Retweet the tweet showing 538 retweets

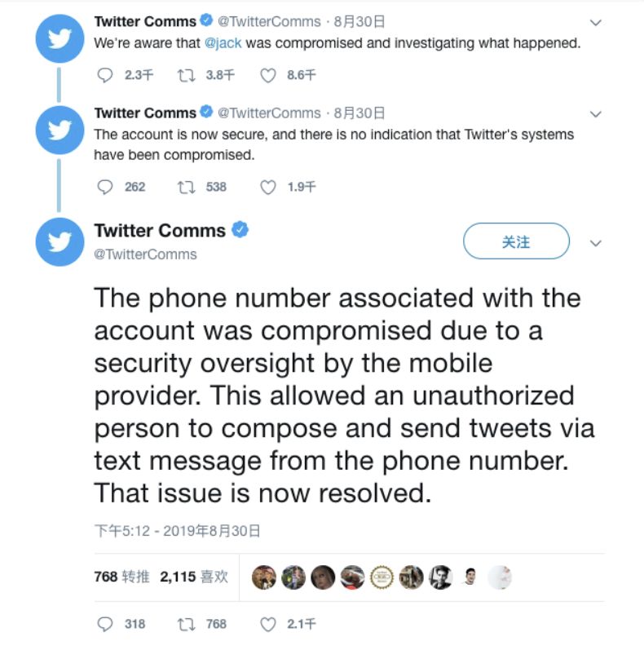coord(186,187)
